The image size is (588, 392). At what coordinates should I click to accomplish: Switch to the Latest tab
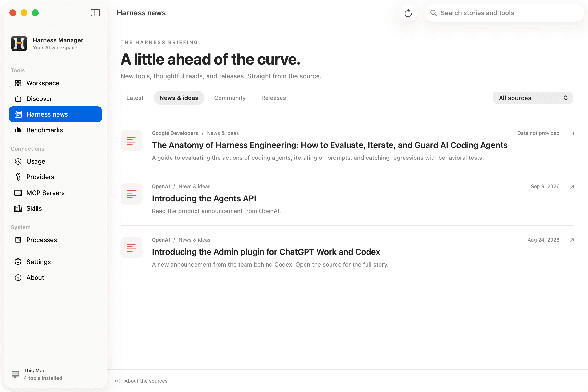tap(135, 98)
